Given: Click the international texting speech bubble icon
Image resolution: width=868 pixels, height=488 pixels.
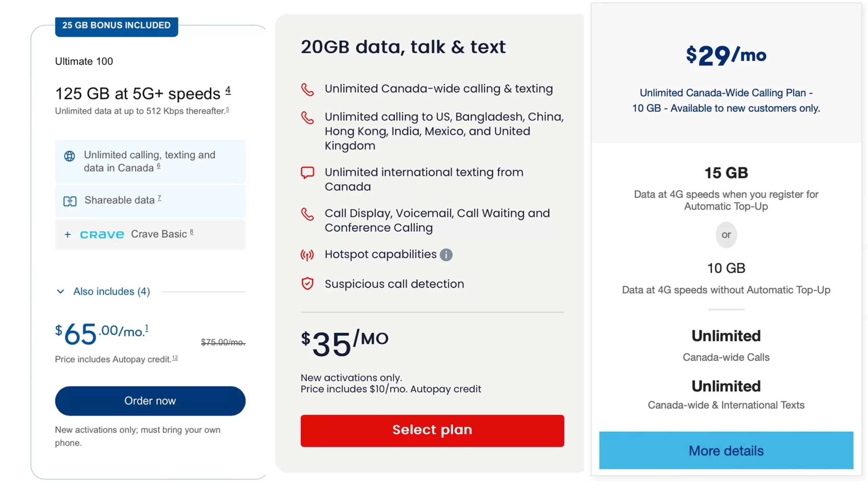Looking at the screenshot, I should pyautogui.click(x=307, y=172).
